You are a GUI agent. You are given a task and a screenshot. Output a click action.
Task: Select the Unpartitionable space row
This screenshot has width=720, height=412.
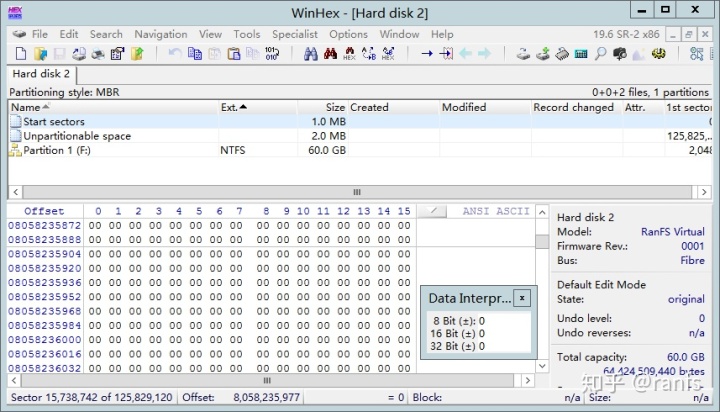(360, 136)
